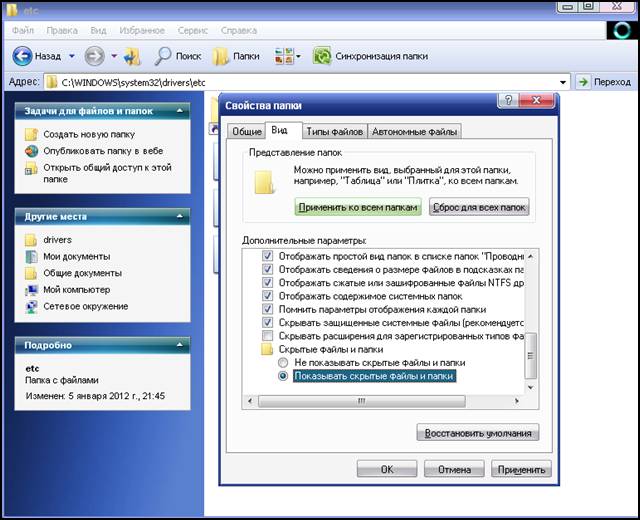Click the Применить button
This screenshot has height=520, width=640.
[x=521, y=469]
